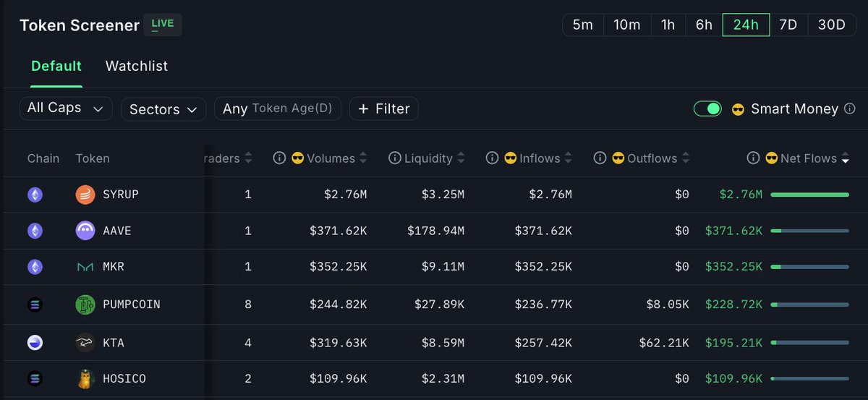Click the KTA token logo icon
Image resolution: width=868 pixels, height=400 pixels.
click(85, 343)
